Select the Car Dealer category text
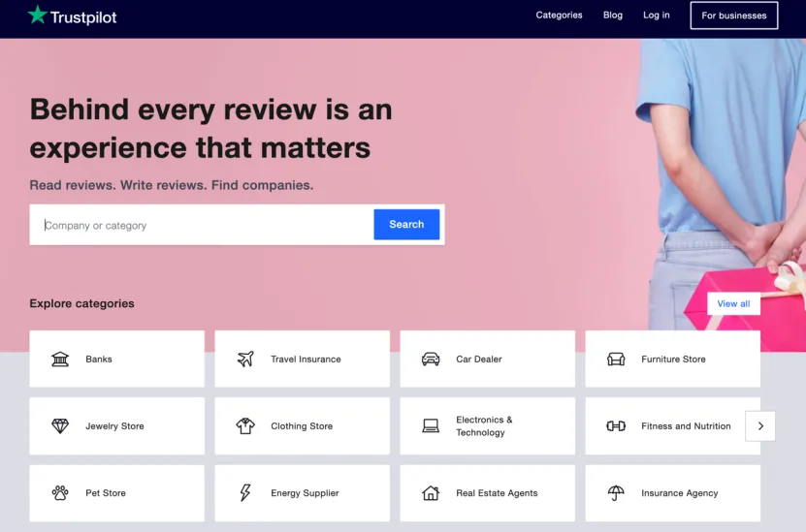The height and width of the screenshot is (532, 806). [x=479, y=359]
